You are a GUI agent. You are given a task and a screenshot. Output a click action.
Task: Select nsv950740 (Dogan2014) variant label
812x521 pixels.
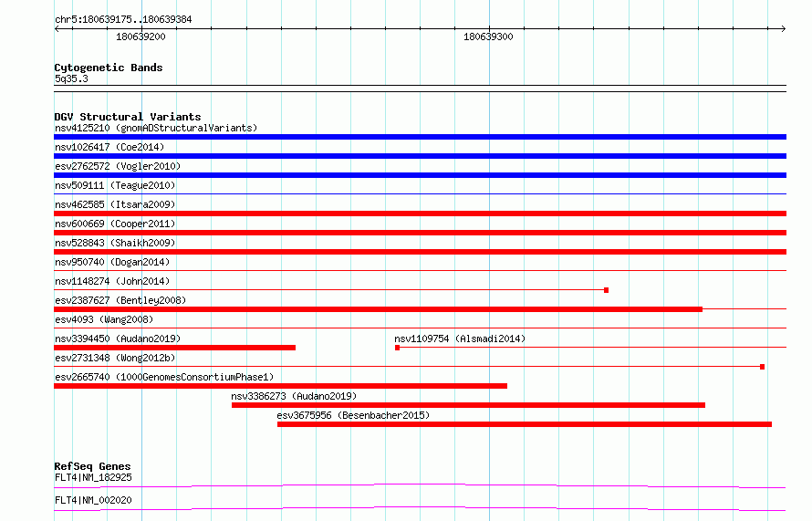[112, 262]
